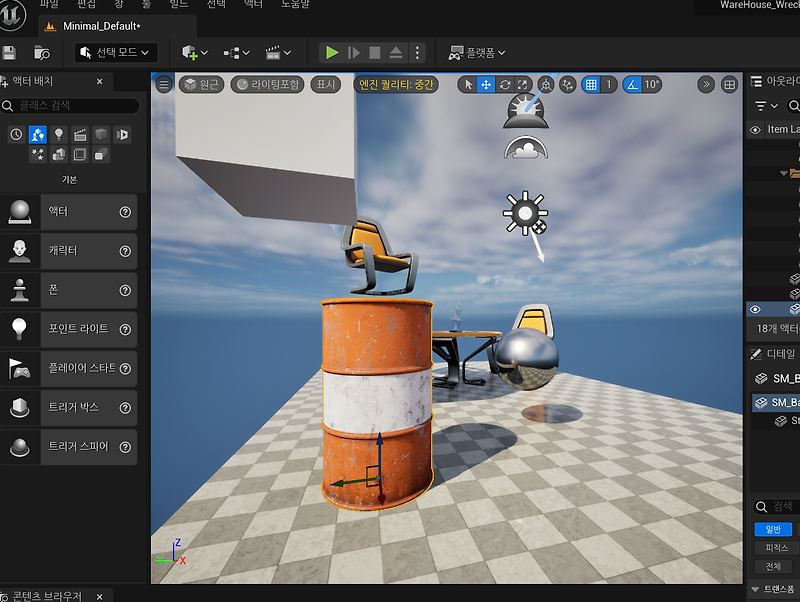800x602 pixels.
Task: Open the 원근 perspective view dropdown
Action: (202, 85)
